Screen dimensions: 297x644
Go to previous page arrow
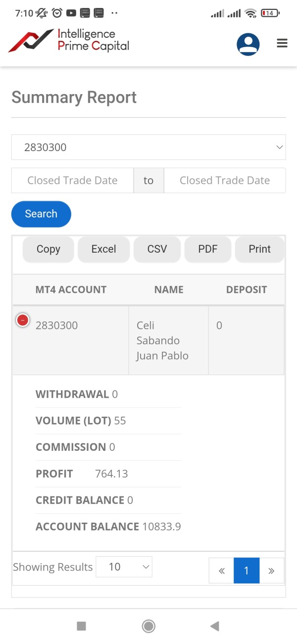(x=221, y=571)
